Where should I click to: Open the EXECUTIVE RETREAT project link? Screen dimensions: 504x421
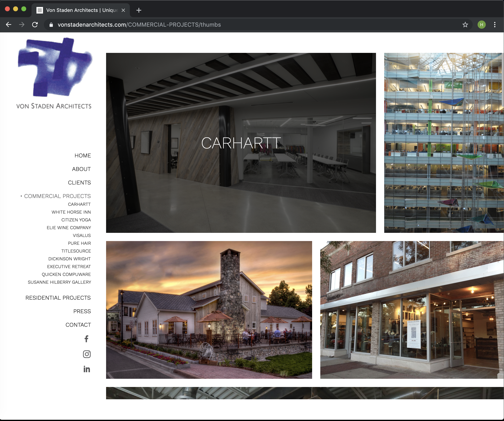click(69, 267)
